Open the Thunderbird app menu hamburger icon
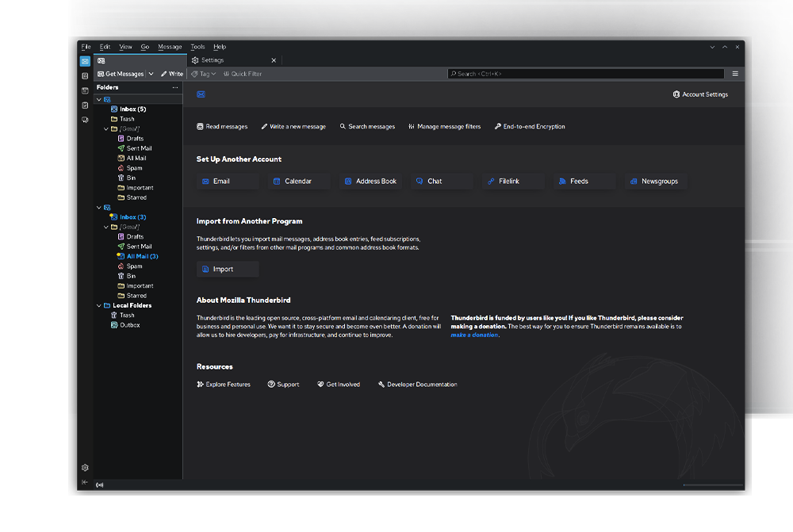The width and height of the screenshot is (793, 532). [x=735, y=74]
